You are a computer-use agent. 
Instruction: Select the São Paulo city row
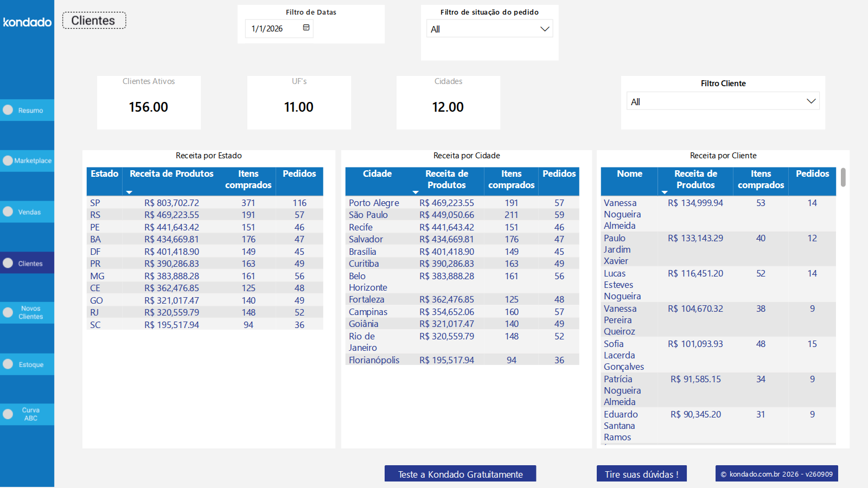[x=462, y=215]
